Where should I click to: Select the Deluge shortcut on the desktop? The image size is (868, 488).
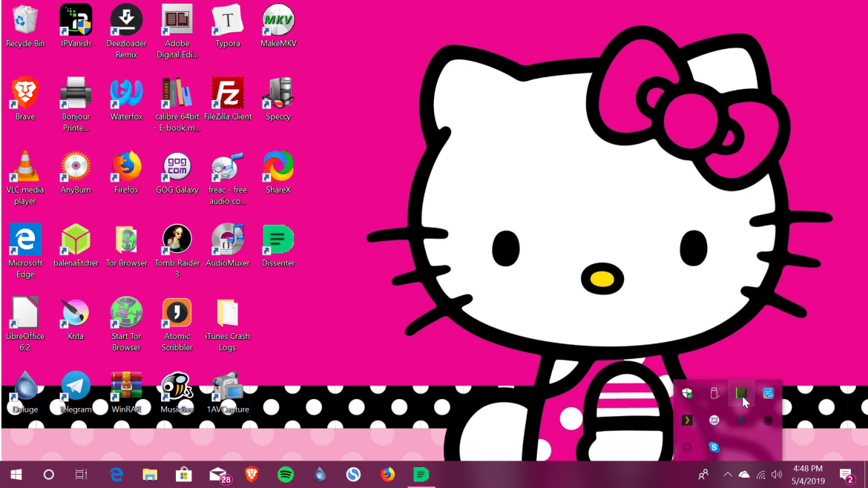pos(25,392)
